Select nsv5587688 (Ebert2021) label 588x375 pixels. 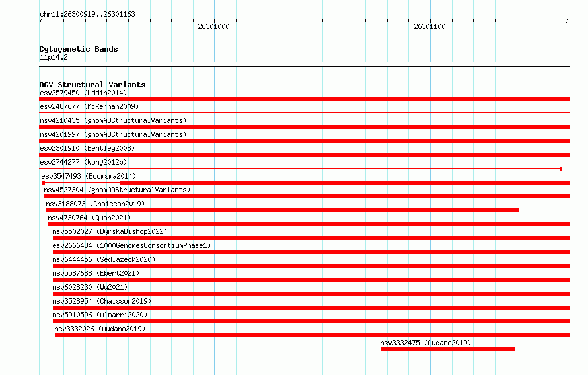(x=96, y=273)
